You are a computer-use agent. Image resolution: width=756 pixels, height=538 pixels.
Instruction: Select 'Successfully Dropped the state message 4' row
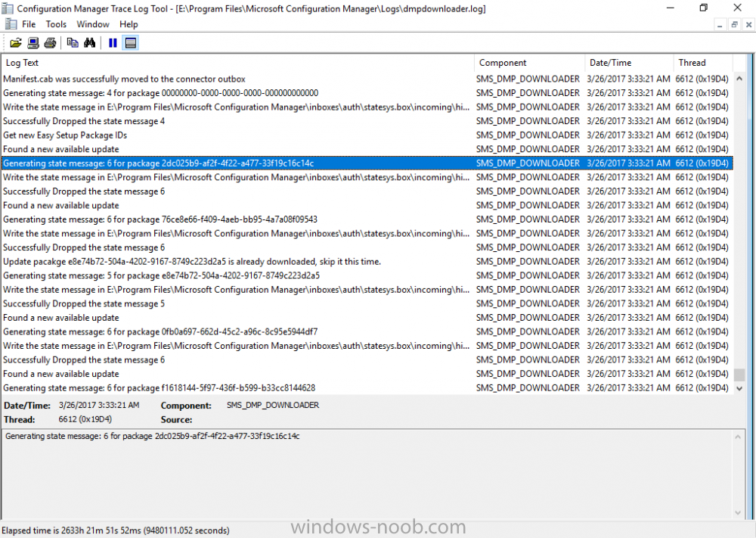(367, 121)
